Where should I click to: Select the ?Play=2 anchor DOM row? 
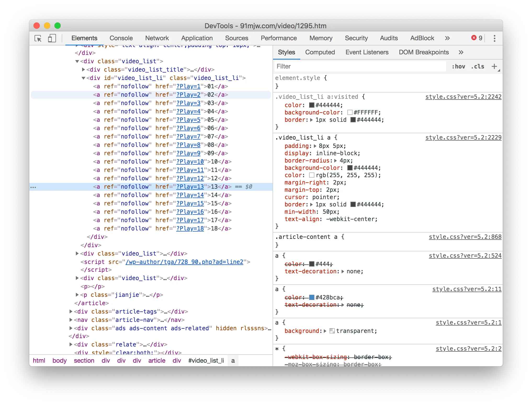tap(151, 95)
